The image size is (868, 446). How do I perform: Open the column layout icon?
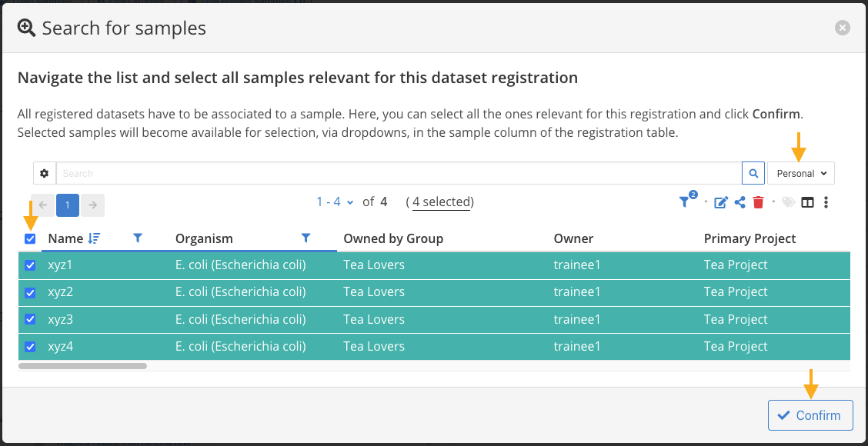tap(808, 202)
